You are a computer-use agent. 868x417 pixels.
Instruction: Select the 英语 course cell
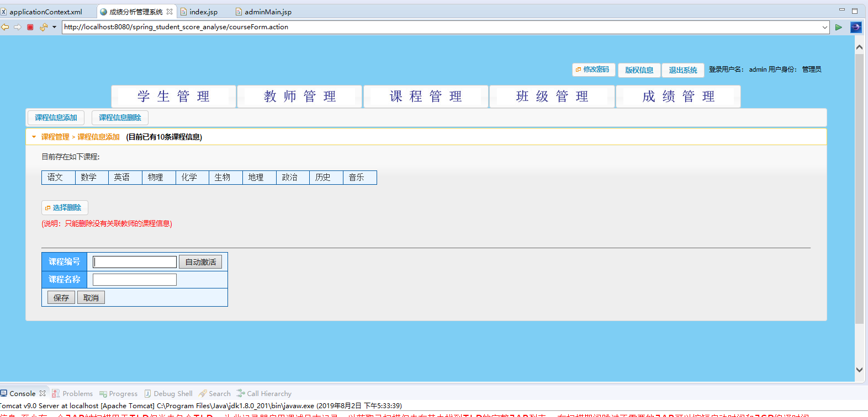125,178
